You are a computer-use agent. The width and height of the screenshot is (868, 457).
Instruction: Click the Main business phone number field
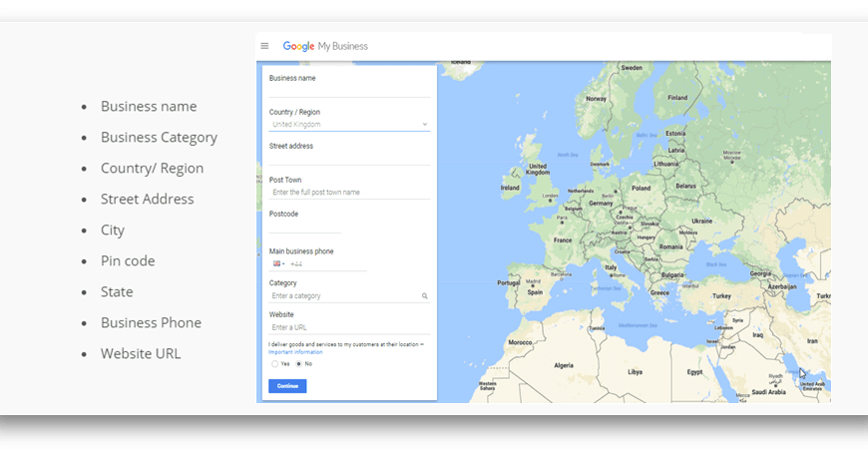329,264
